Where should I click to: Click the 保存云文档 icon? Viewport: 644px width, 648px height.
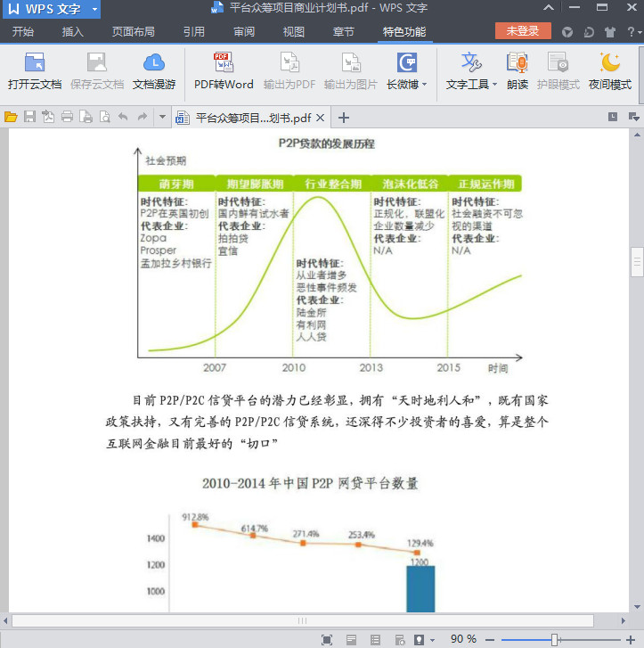(97, 62)
